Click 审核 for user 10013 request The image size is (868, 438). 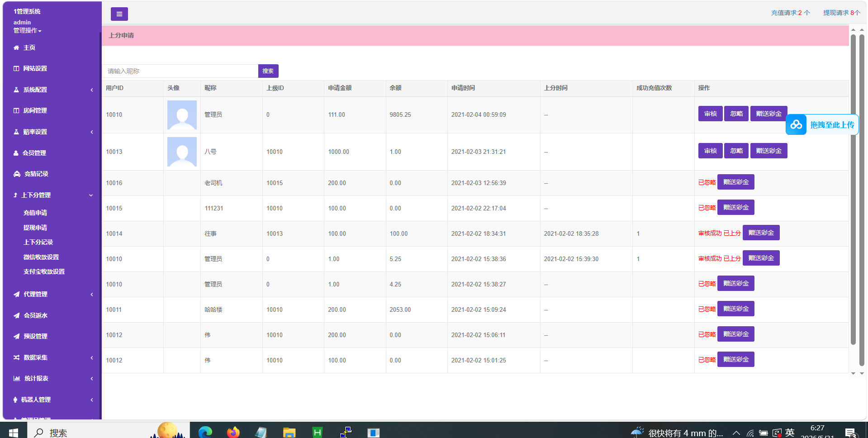710,151
